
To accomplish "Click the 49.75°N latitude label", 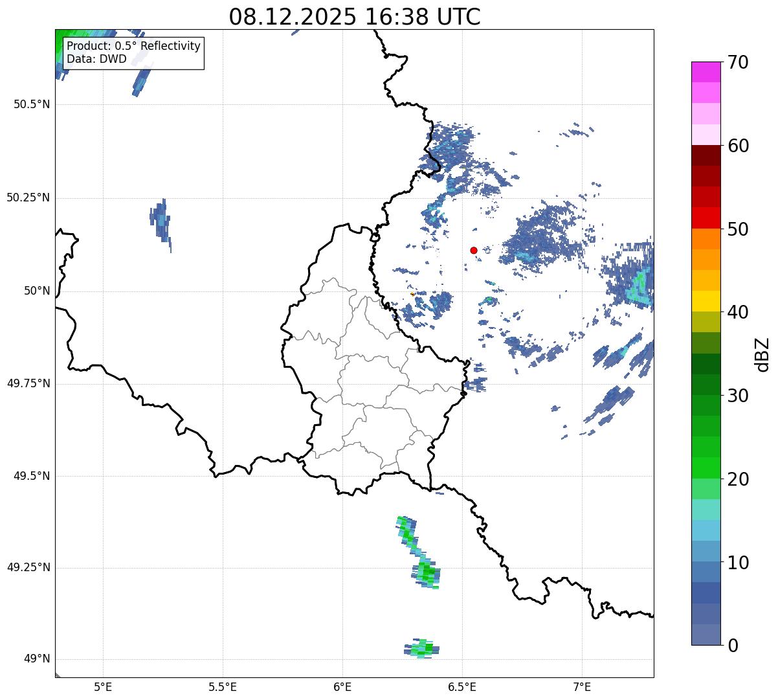I will point(28,383).
